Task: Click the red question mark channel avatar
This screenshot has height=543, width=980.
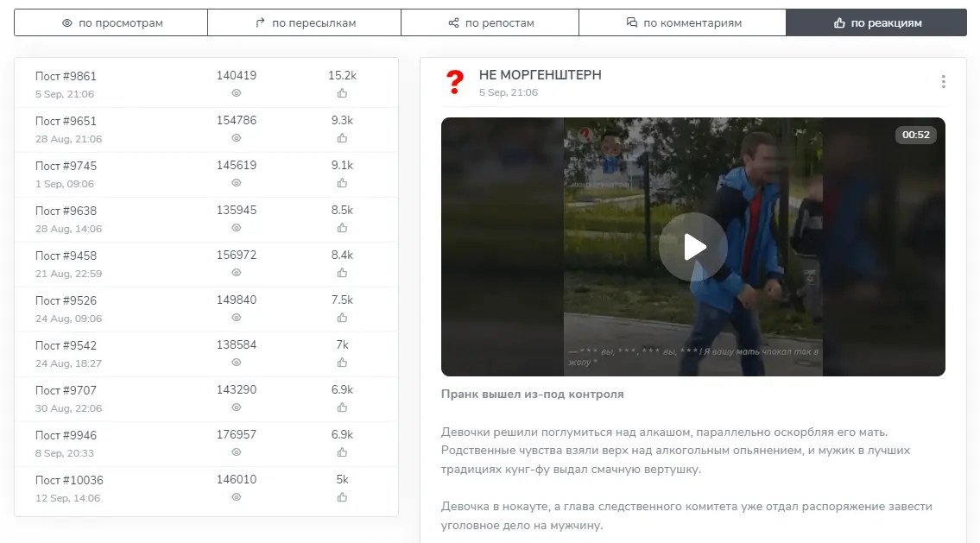Action: 454,83
